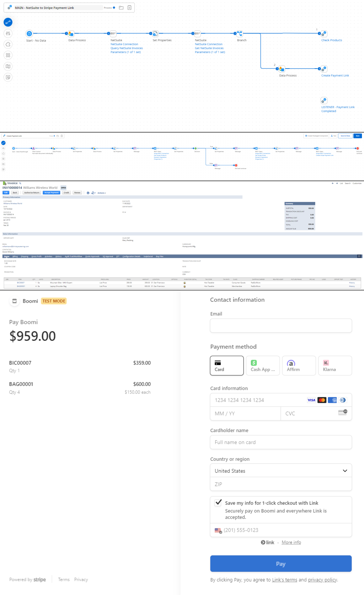Click the puzzle-piece extensions icon in the sidebar
364x595 pixels.
point(8,45)
